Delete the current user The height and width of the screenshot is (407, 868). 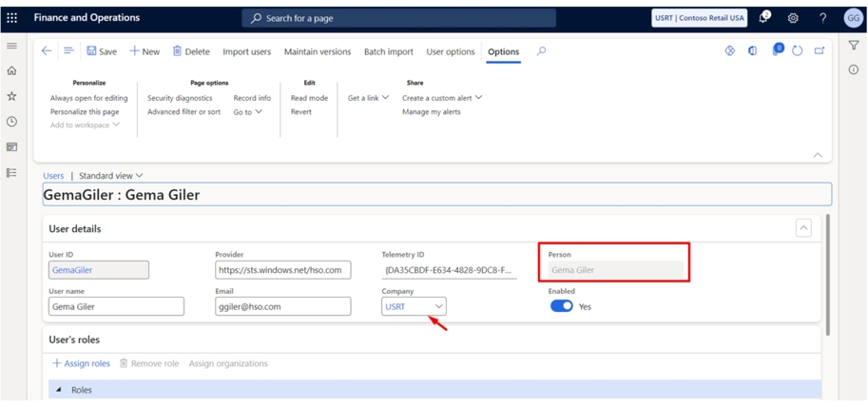191,51
